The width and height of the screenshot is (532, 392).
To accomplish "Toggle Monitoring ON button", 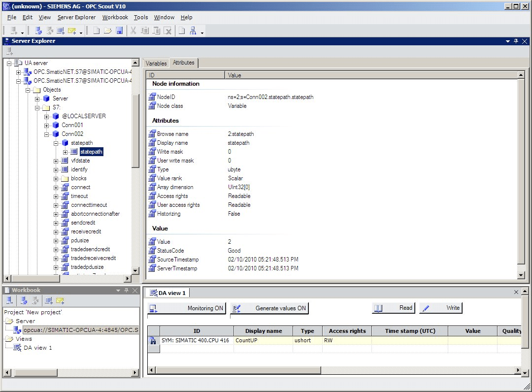I will tap(187, 308).
